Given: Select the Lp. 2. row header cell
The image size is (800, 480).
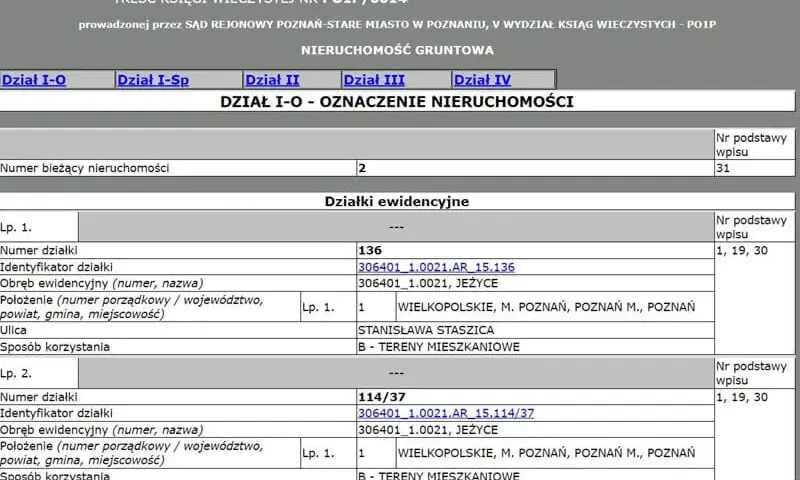Looking at the screenshot, I should [39, 373].
